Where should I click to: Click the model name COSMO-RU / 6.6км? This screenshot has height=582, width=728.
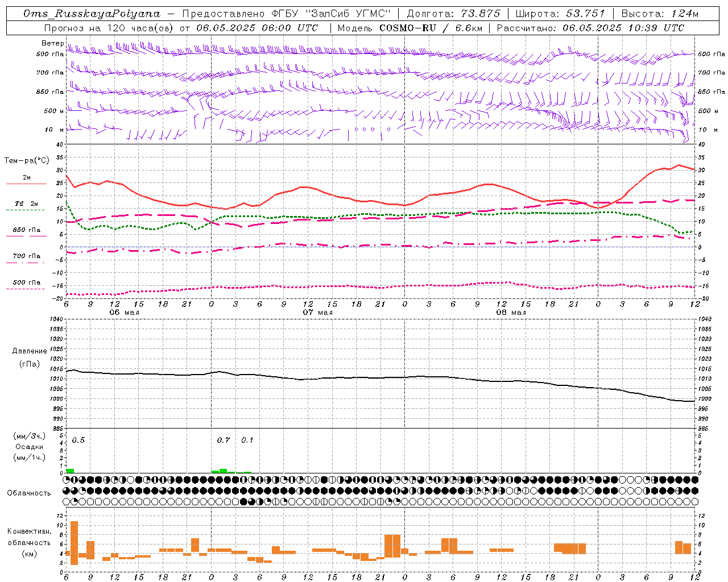click(431, 28)
